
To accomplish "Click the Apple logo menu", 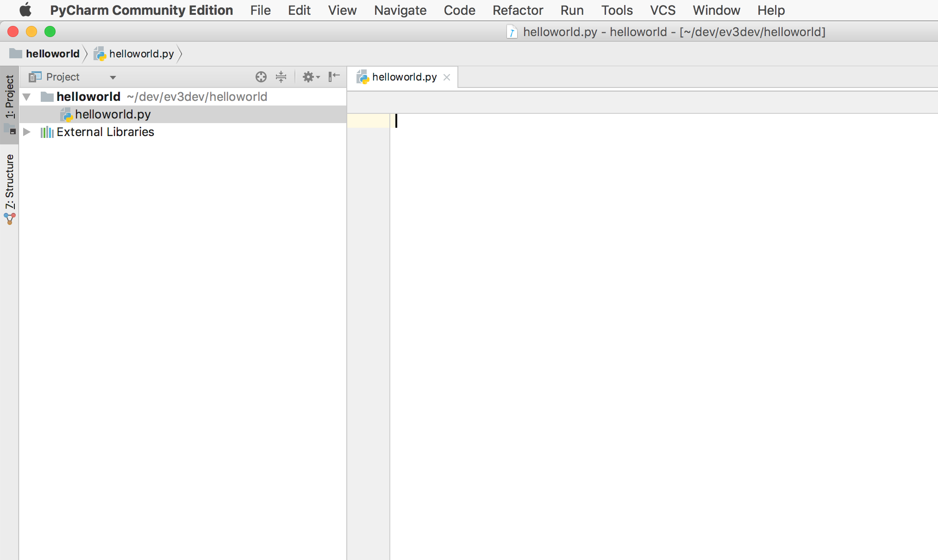I will click(x=25, y=10).
